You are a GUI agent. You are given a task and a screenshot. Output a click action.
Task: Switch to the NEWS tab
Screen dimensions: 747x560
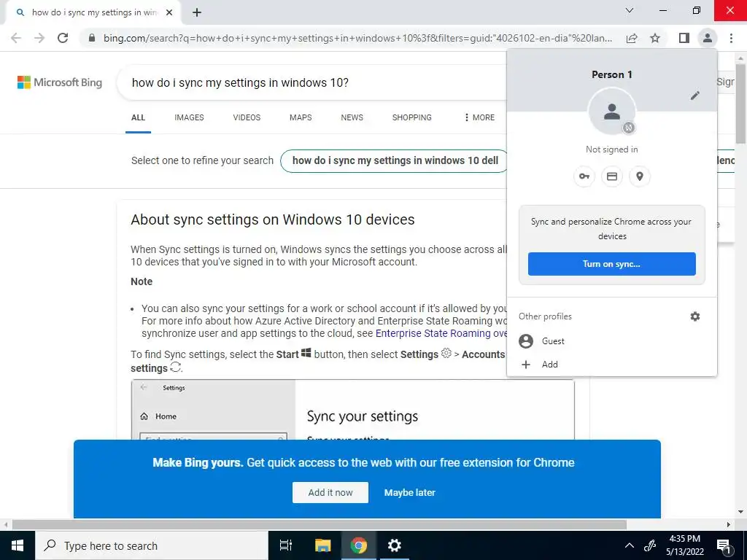tap(352, 117)
